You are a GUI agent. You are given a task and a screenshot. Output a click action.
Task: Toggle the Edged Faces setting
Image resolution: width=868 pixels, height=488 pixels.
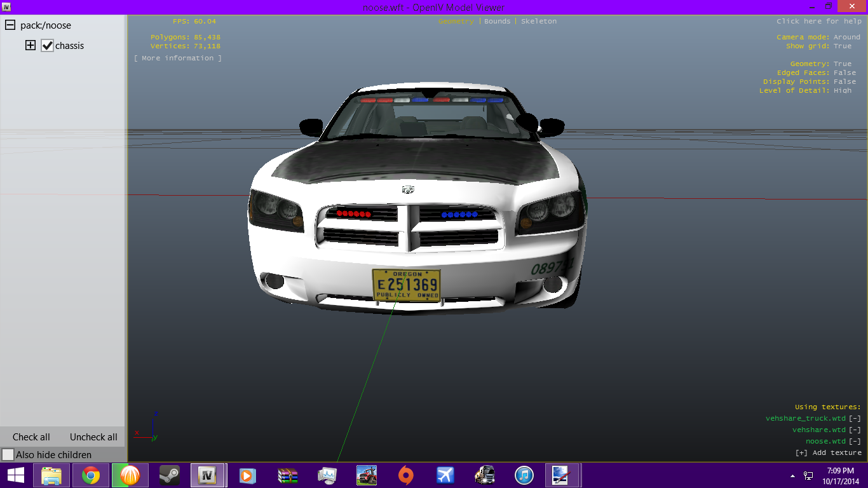844,73
